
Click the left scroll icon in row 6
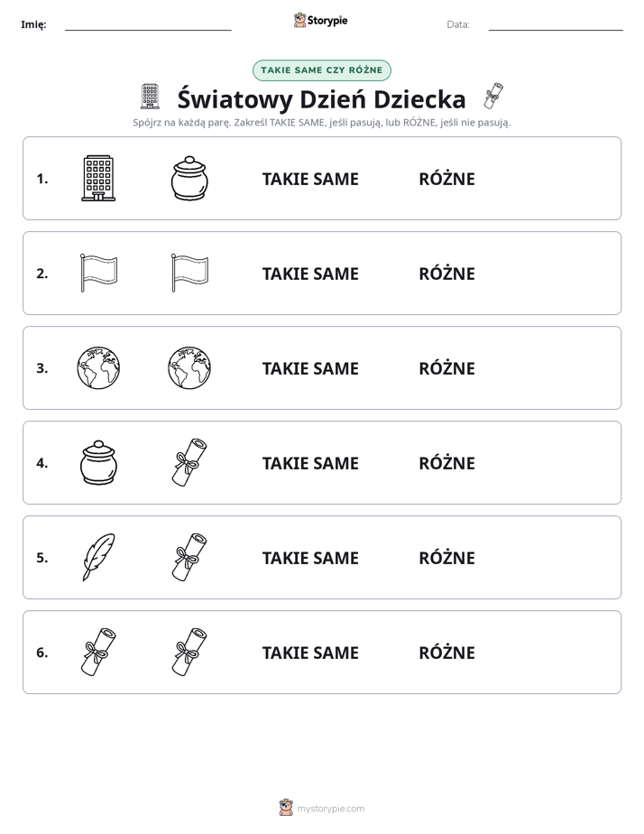(x=99, y=652)
